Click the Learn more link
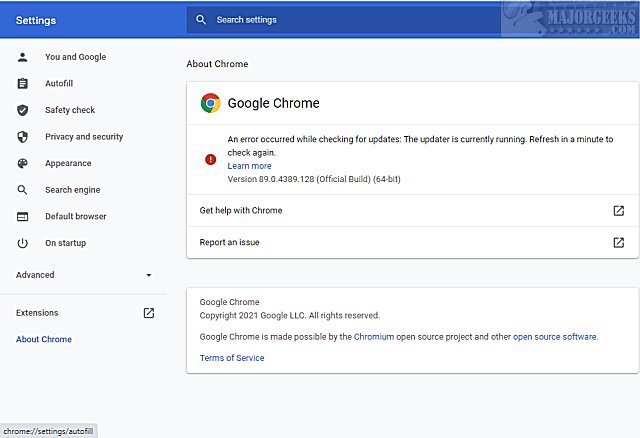Screen dimensions: 640x438 coord(249,166)
